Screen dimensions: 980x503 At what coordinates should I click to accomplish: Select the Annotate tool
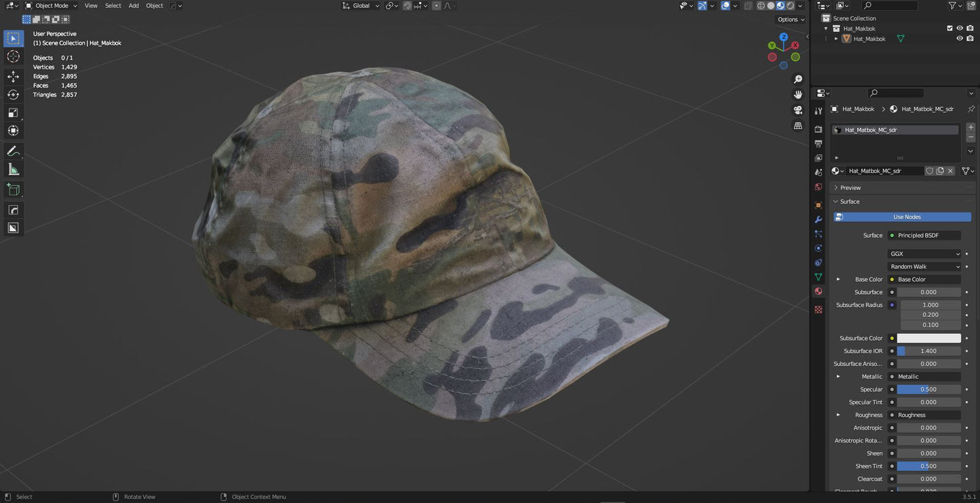(x=12, y=151)
